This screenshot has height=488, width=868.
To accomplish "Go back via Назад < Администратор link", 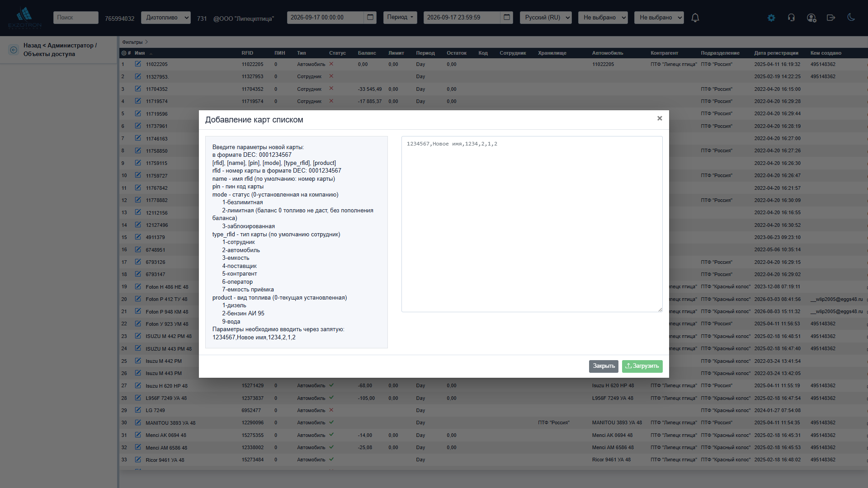I will (60, 50).
